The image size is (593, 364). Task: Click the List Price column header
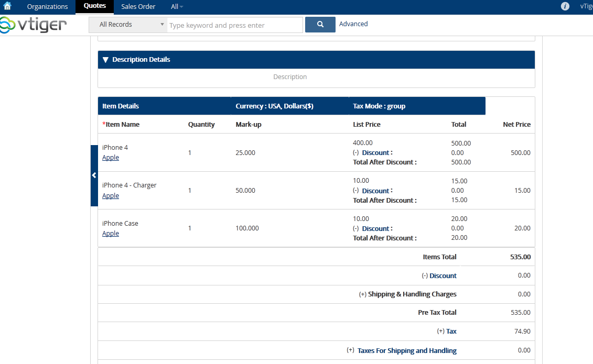366,124
